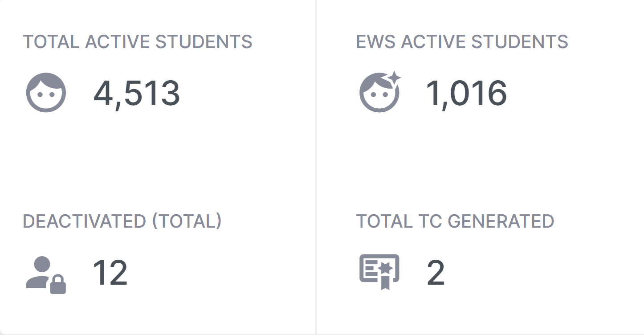Viewport: 644px width, 335px height.
Task: Select the Total Active Students heading
Action: 137,42
